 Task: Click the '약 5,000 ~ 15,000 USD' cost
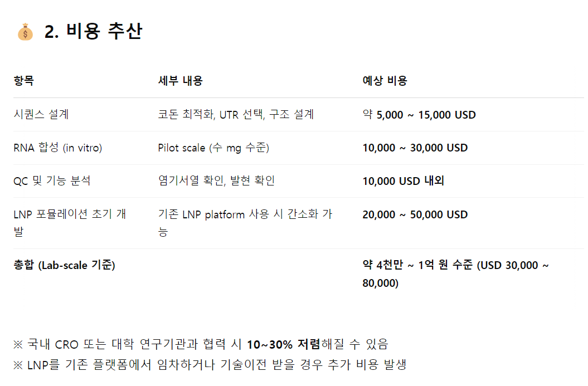click(419, 115)
